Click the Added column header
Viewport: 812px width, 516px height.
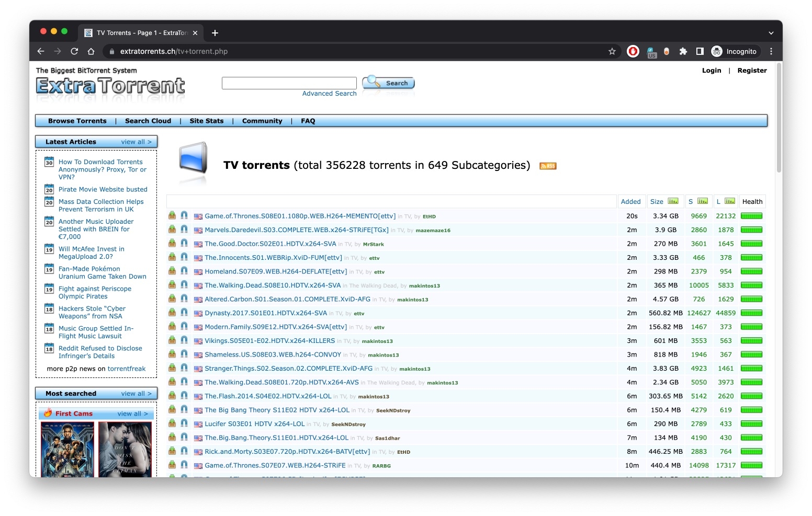coord(630,201)
